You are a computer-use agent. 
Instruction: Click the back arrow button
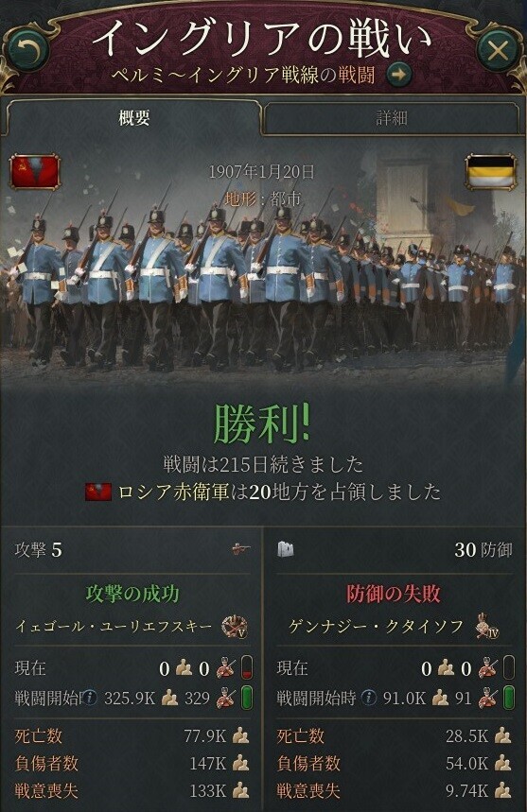[28, 50]
